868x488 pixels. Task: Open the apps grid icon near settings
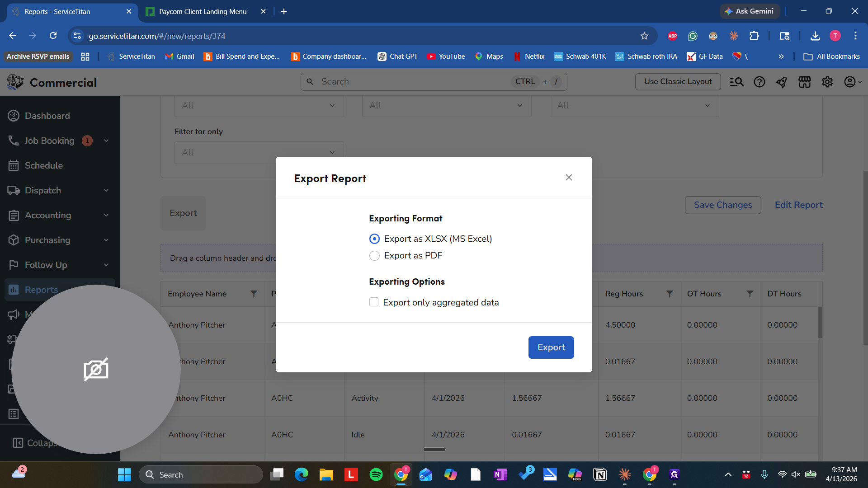pyautogui.click(x=805, y=82)
